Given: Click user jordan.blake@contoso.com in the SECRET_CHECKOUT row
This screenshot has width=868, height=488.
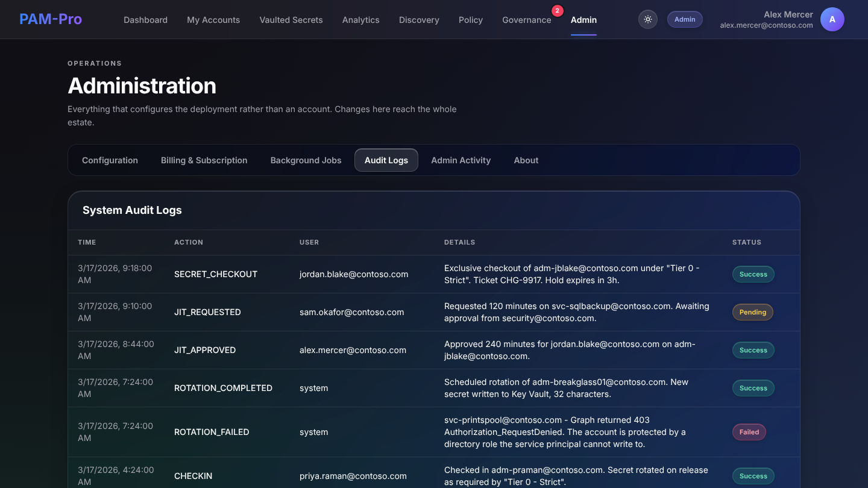Looking at the screenshot, I should pos(354,274).
